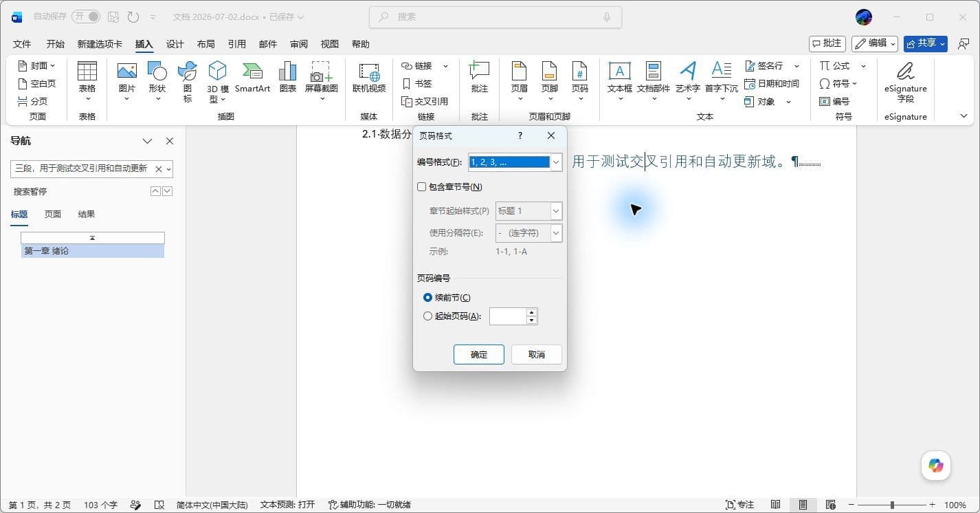The height and width of the screenshot is (513, 980).
Task: Increase start page number with up arrow
Action: coord(531,312)
